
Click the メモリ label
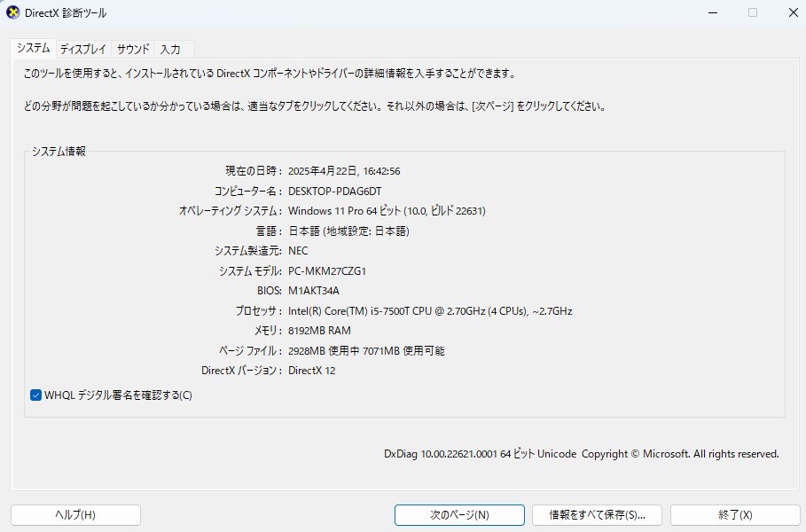268,331
